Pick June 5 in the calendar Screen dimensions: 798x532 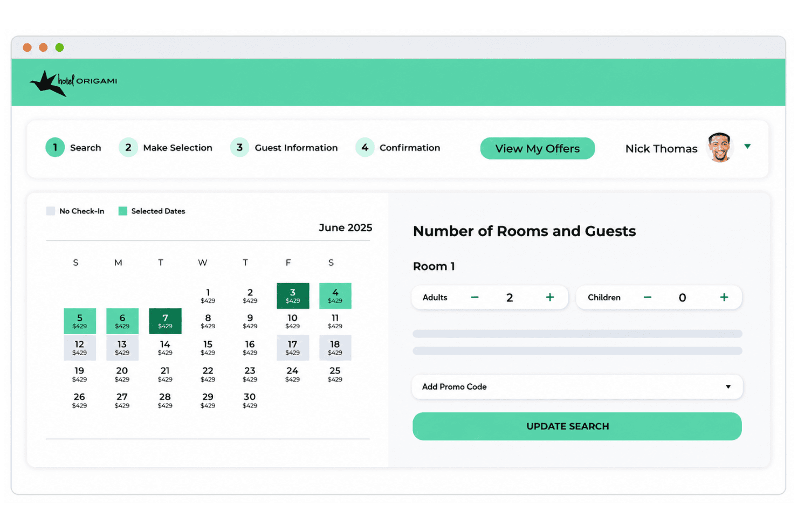80,321
